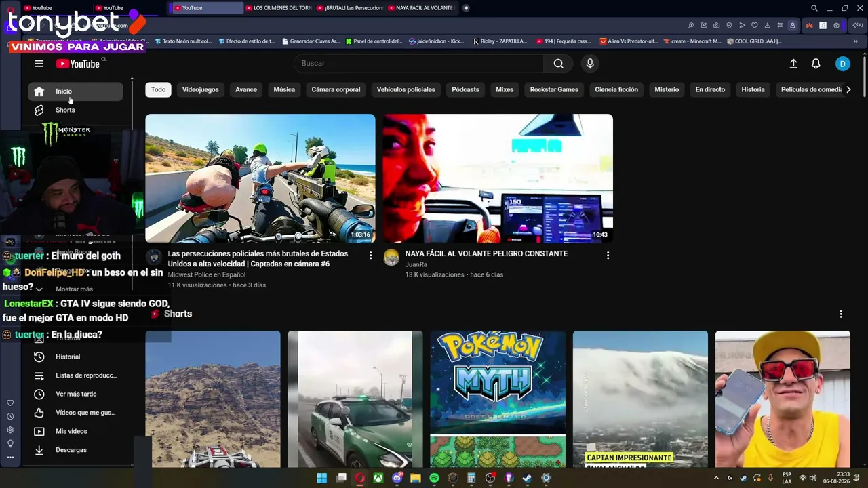Open Shorts from the sidebar
Screen dimensions: 868x488
(x=75, y=110)
